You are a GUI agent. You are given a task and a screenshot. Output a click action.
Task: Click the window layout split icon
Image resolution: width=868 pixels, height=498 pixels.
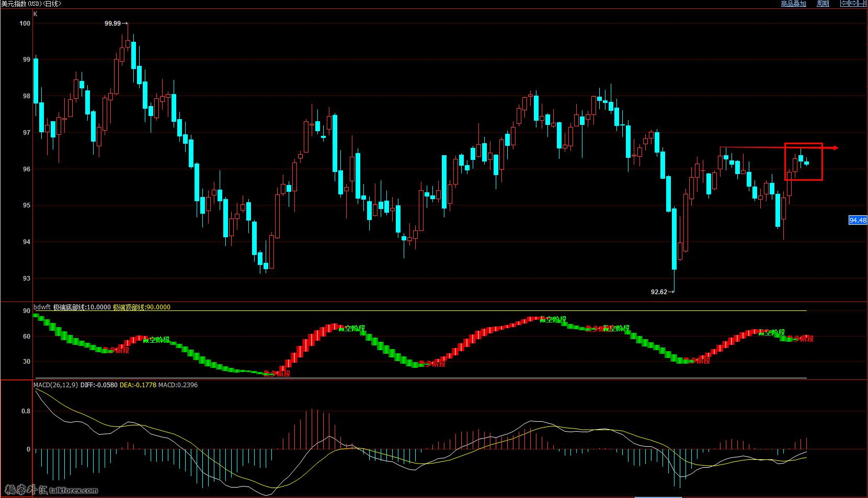pyautogui.click(x=862, y=3)
